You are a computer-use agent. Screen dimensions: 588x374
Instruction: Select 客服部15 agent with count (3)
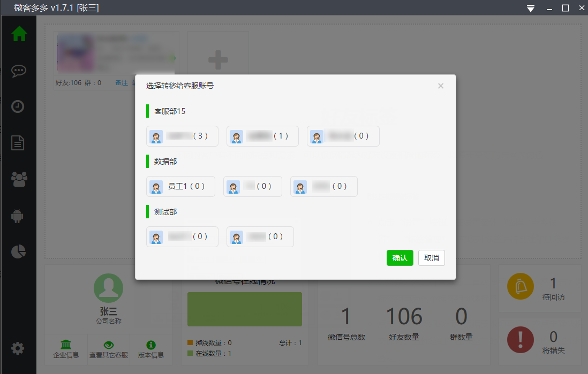[182, 136]
